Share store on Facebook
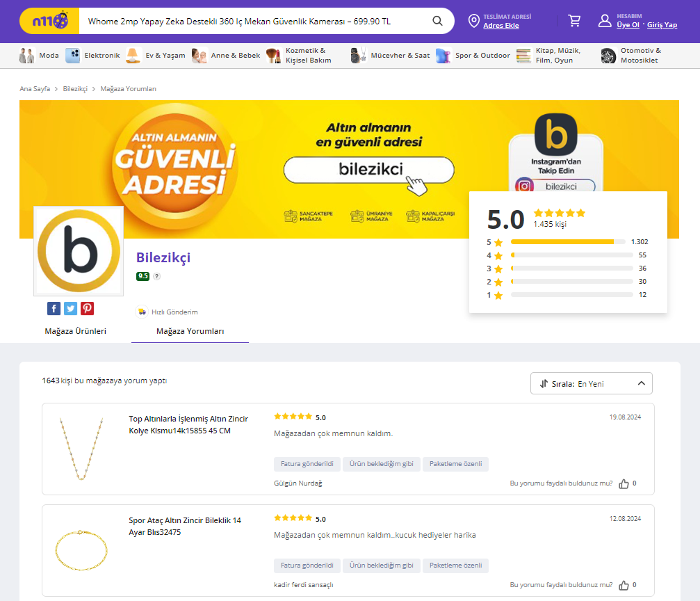700x601 pixels. 54,308
